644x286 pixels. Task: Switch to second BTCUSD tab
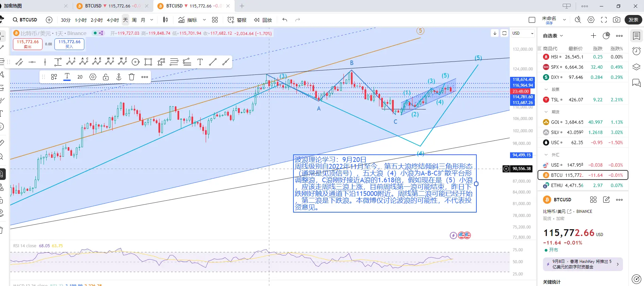pyautogui.click(x=194, y=6)
